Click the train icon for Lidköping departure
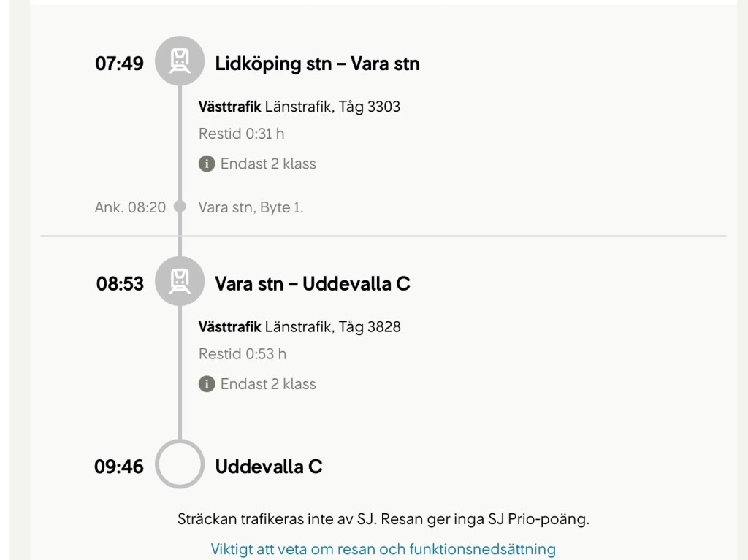The image size is (748, 560). coord(179,61)
